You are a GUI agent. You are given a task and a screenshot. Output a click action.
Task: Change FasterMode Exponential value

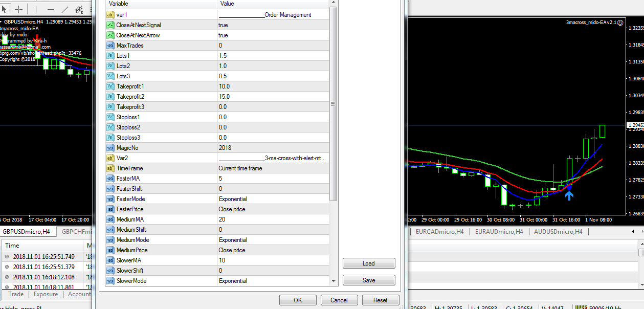tap(273, 199)
